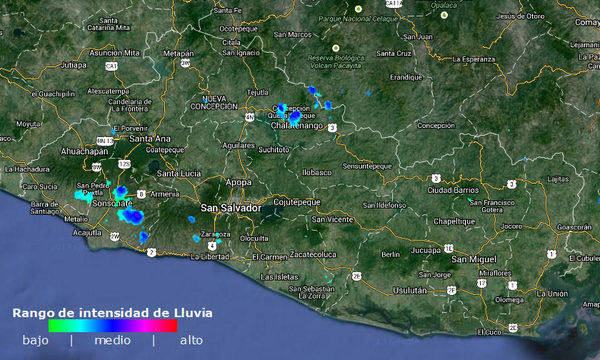Click the 2W road shield near Acajutla
Image resolution: width=600 pixels, height=360 pixels.
point(114,236)
